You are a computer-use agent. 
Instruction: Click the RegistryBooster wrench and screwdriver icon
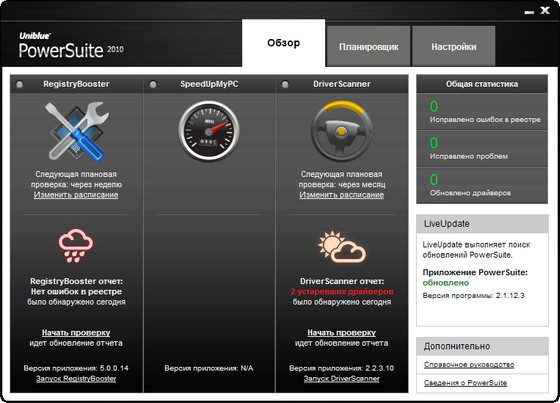point(77,131)
